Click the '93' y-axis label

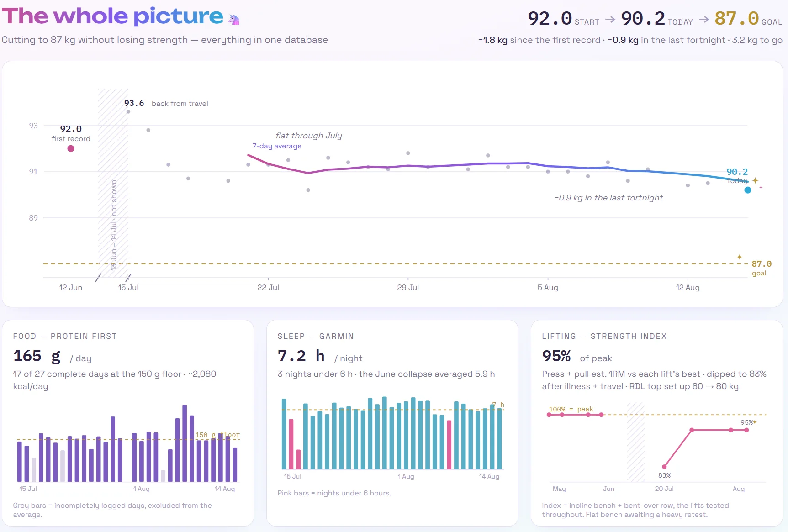[33, 126]
